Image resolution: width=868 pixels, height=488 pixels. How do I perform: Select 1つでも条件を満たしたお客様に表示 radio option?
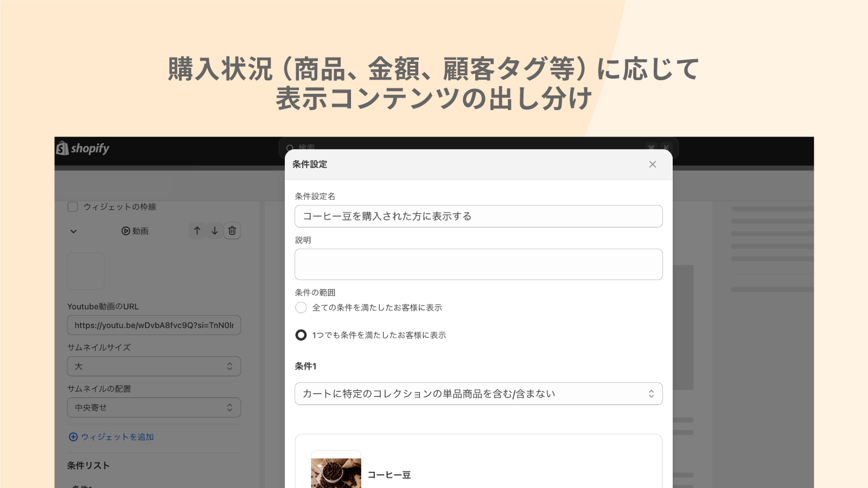pos(301,335)
